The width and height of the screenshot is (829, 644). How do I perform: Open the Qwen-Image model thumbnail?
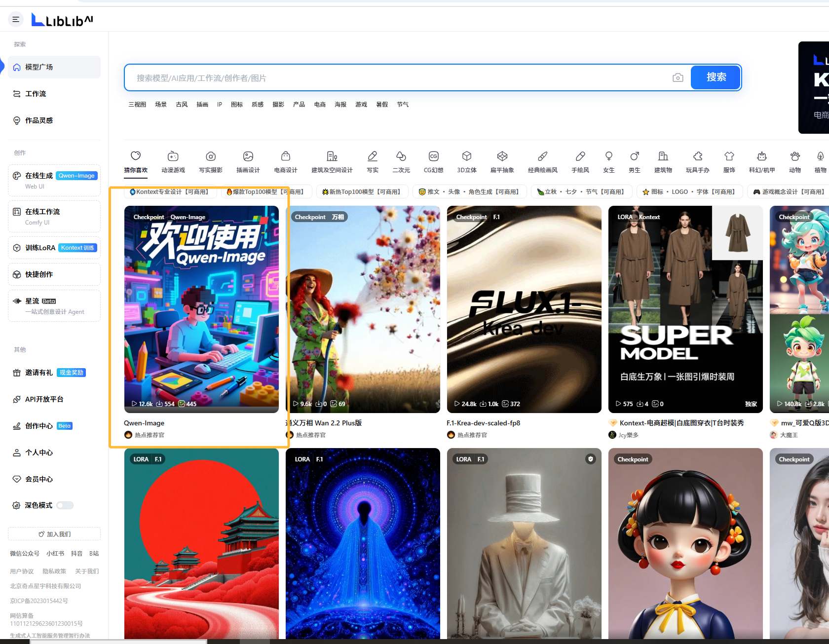pos(201,309)
